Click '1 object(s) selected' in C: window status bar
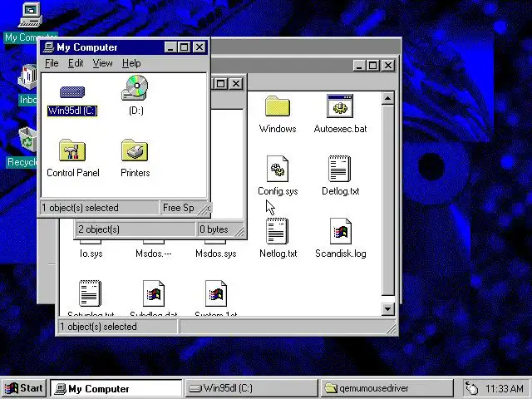This screenshot has width=532, height=399. [x=98, y=327]
